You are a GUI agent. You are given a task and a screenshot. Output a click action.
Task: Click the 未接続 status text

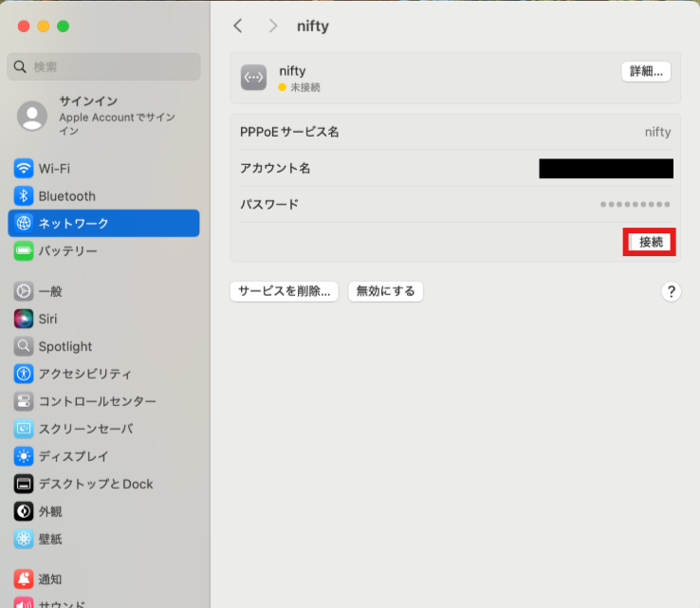pos(305,87)
